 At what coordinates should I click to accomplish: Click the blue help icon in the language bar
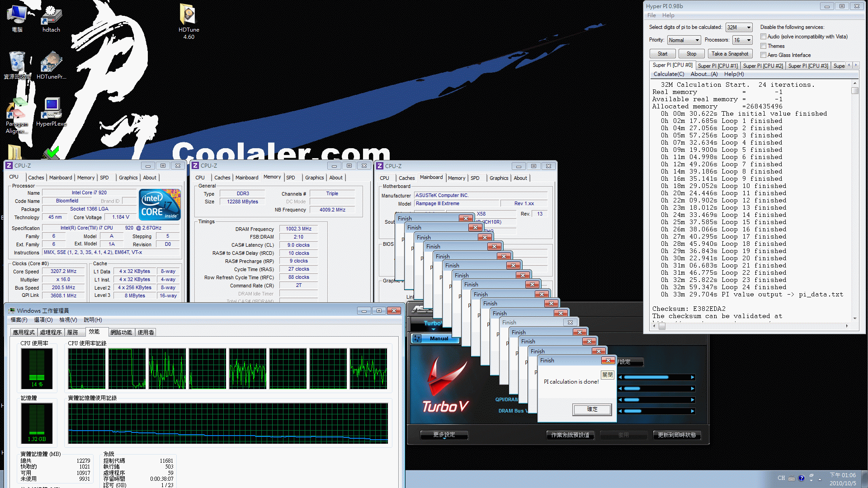coord(802,478)
